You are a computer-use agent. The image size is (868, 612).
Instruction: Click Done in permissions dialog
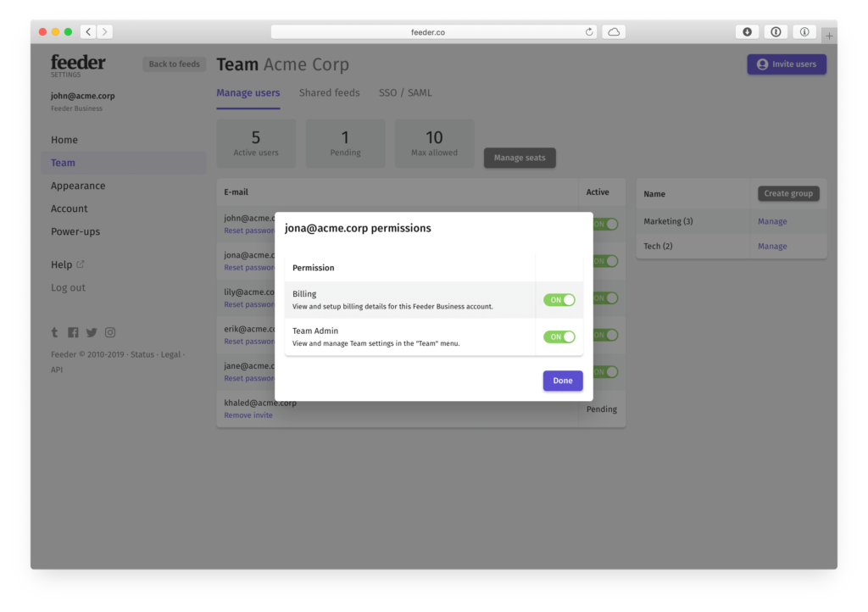click(x=563, y=381)
